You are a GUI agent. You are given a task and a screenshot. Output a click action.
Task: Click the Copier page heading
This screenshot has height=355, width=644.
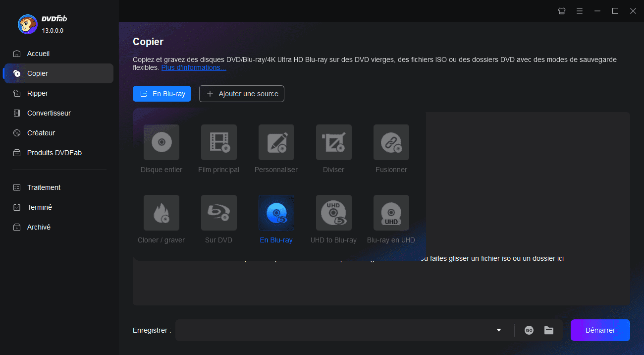click(x=148, y=42)
